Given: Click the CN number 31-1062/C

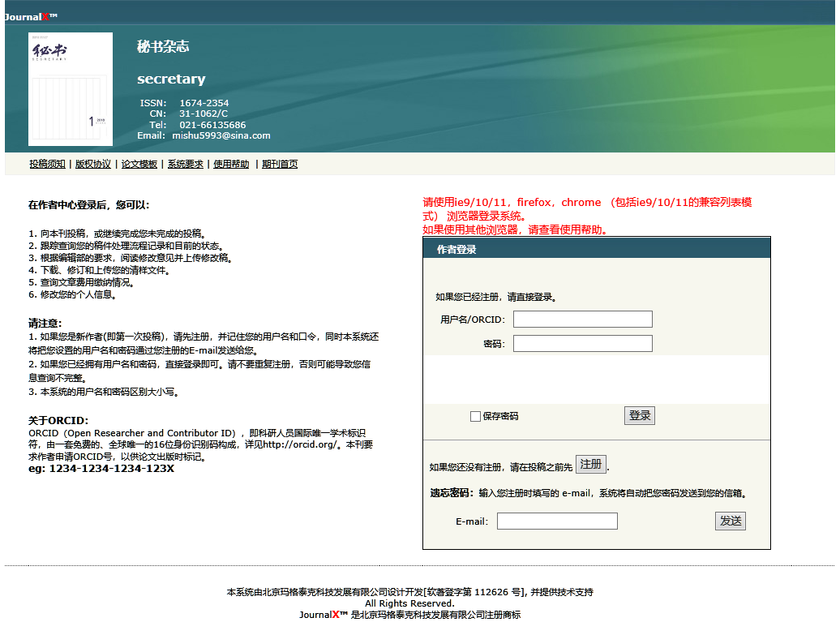Looking at the screenshot, I should click(x=204, y=114).
